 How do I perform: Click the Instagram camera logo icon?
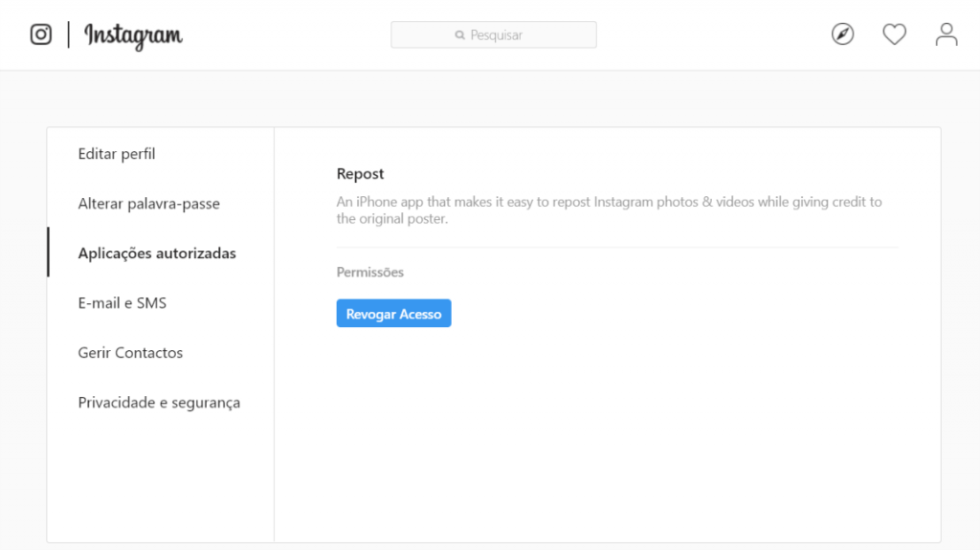pyautogui.click(x=41, y=34)
